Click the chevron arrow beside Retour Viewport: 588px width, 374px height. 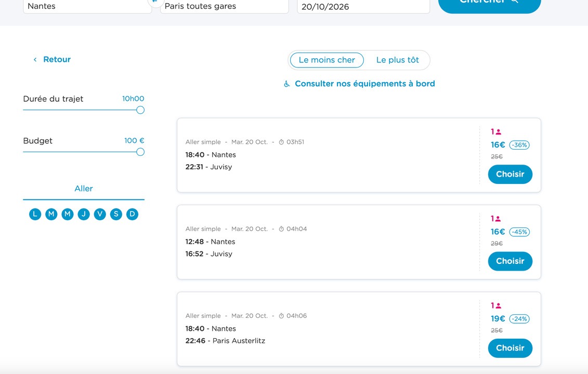pos(35,60)
